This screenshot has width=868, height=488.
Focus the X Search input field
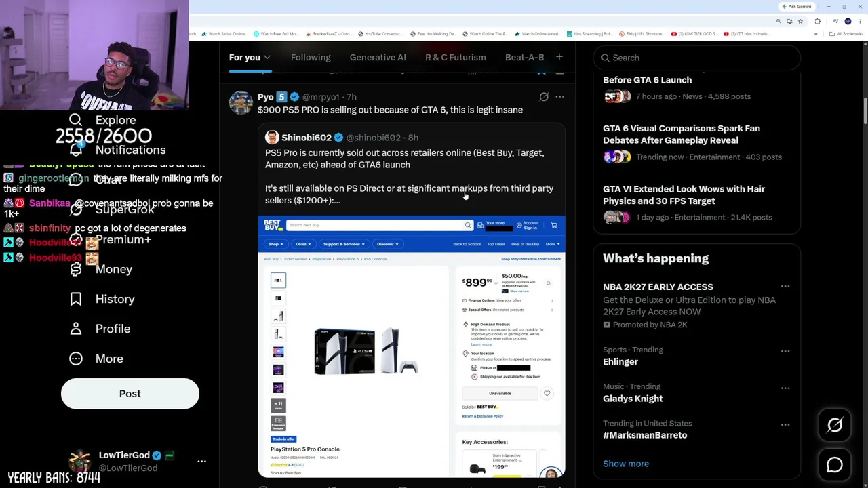pos(696,58)
